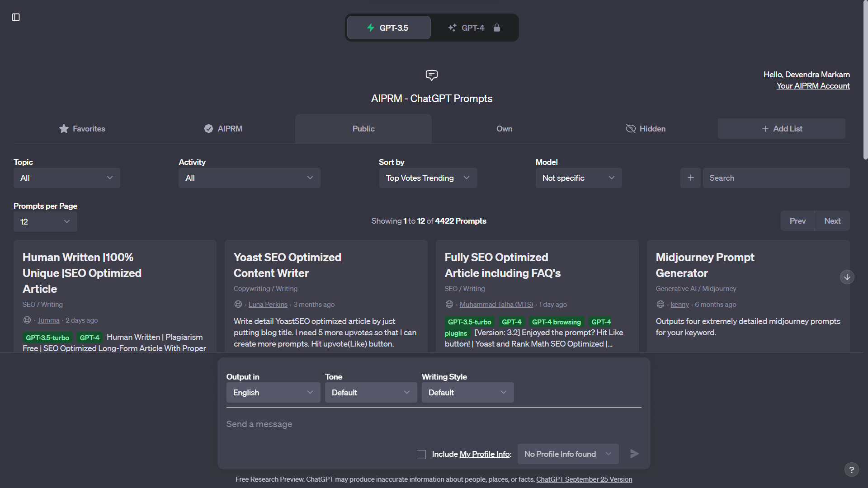Switch to the Favorites tab
868x488 pixels.
(82, 129)
